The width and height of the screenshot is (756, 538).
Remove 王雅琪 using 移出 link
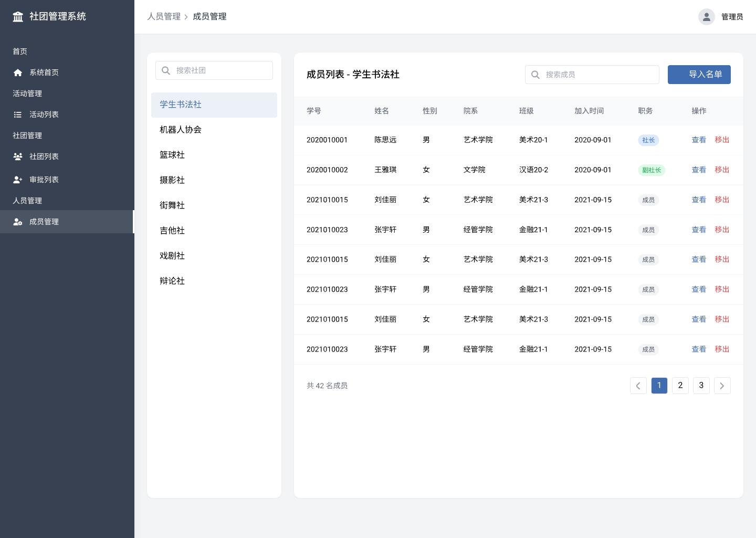click(x=722, y=170)
